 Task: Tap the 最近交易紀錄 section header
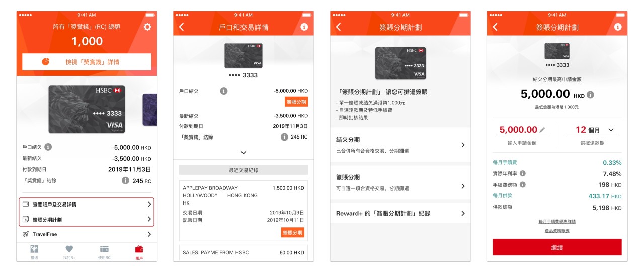click(x=244, y=170)
